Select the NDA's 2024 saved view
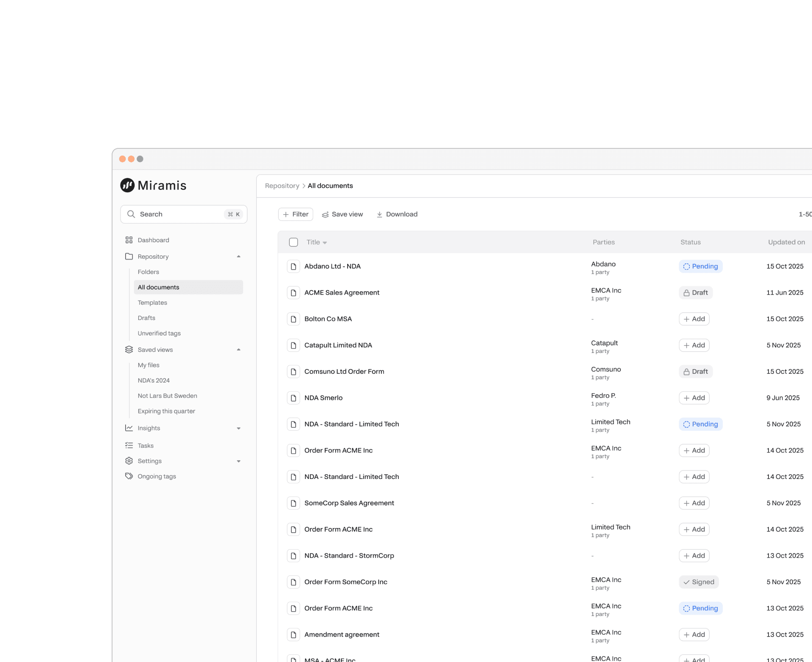This screenshot has width=812, height=662. pos(154,380)
